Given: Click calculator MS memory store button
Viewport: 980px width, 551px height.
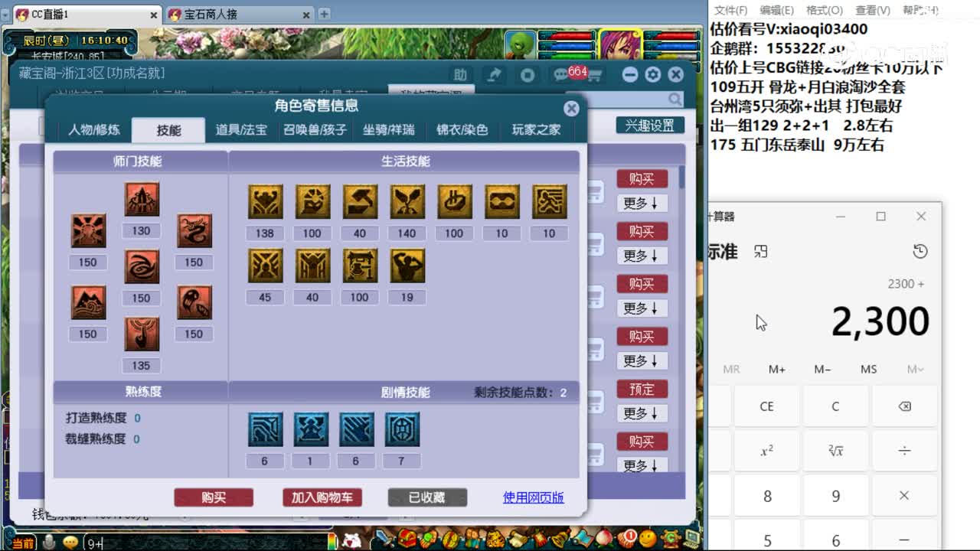Looking at the screenshot, I should [869, 369].
